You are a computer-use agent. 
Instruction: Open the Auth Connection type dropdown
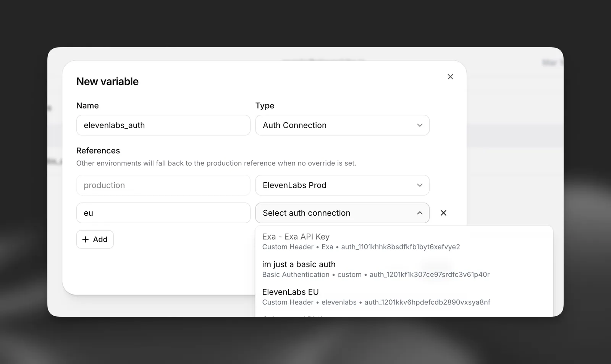pyautogui.click(x=342, y=125)
